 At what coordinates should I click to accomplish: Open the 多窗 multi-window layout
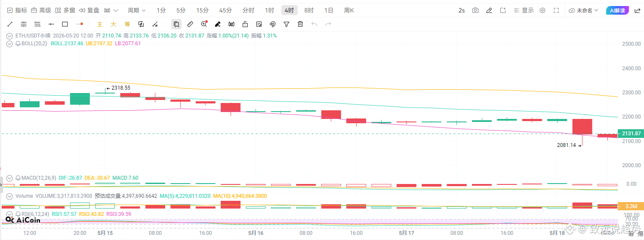click(65, 10)
